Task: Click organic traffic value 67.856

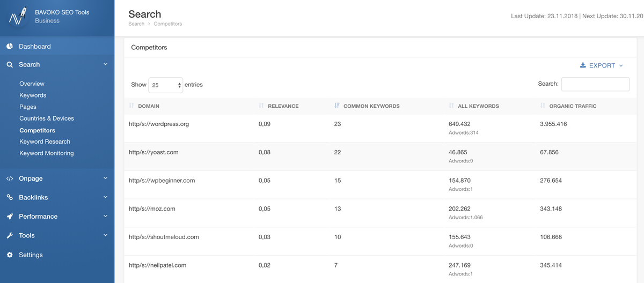Action: 549,152
